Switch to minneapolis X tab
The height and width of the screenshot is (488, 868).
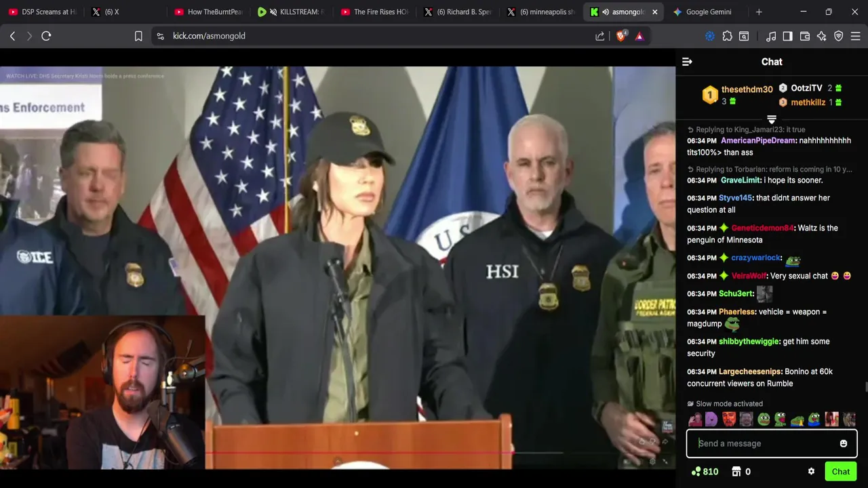pos(540,12)
